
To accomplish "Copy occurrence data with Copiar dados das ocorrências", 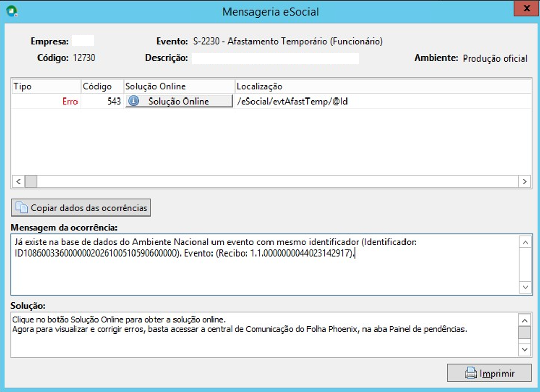I will click(81, 207).
